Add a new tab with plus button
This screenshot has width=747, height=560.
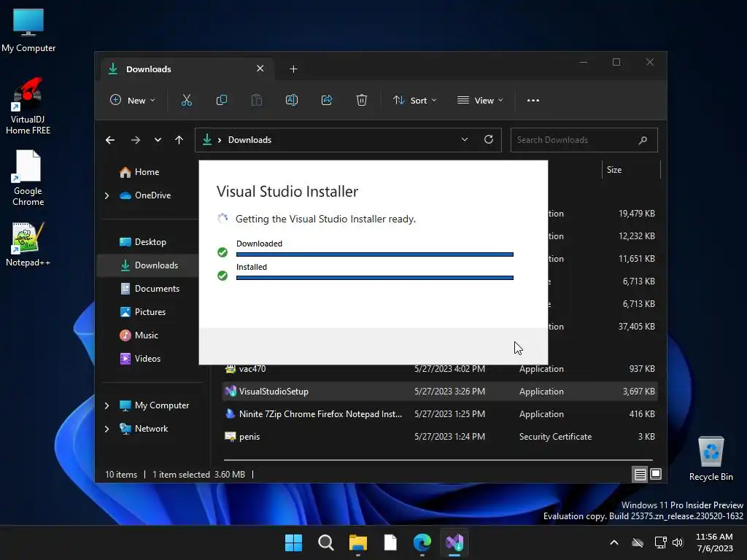coord(293,69)
